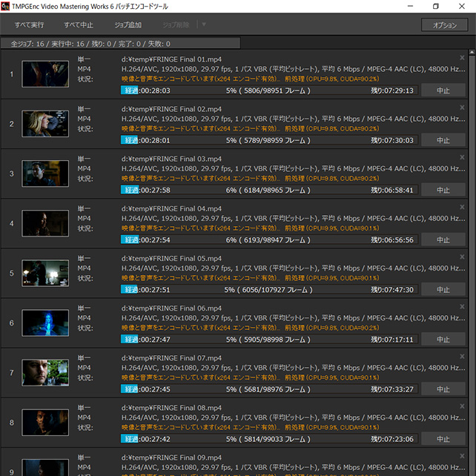Screen dimensions: 476x476
Task: Remove job FRINGE Final 08 with X icon
Action: [x=462, y=406]
